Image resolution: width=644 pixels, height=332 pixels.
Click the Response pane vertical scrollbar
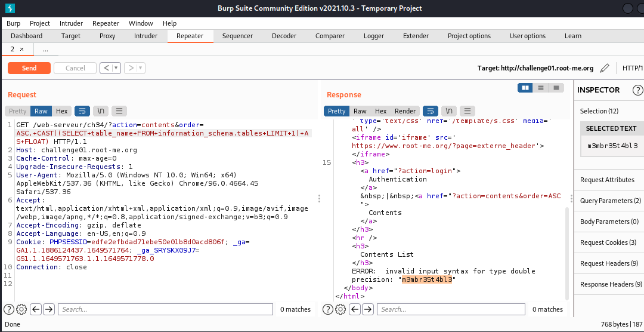click(x=568, y=253)
